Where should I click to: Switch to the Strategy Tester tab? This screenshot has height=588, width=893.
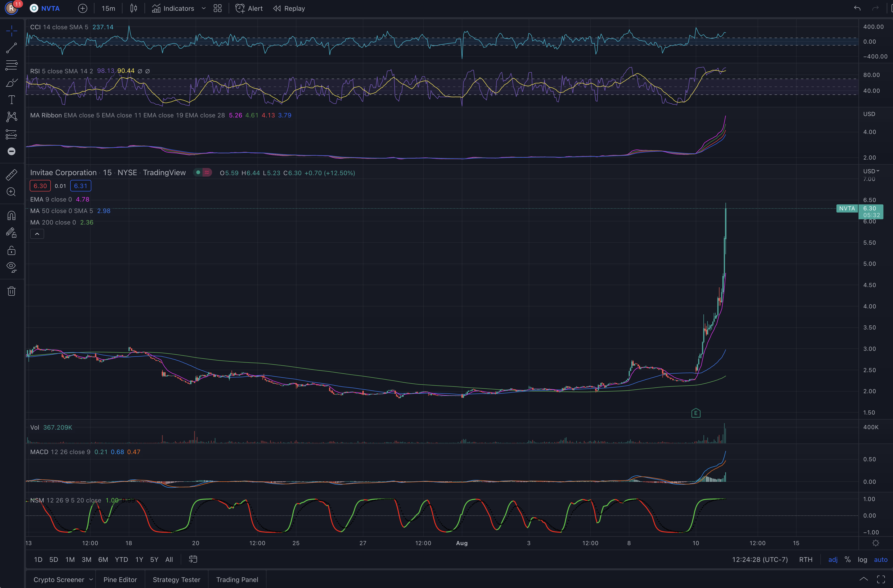[176, 579]
